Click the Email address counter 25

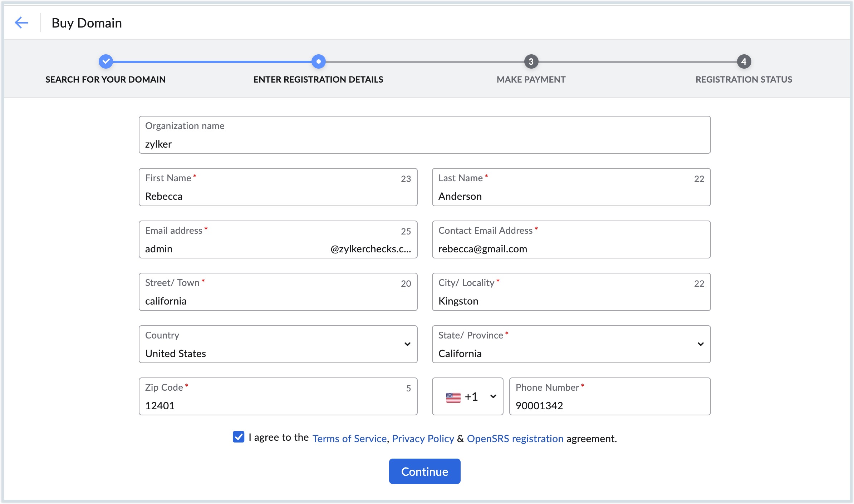coord(406,231)
